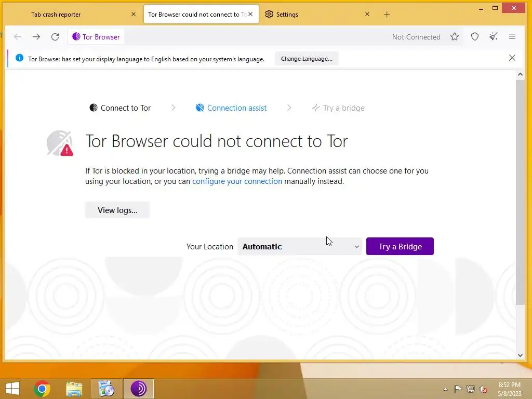The image size is (532, 399).
Task: Close the Tab crash reporter tab
Action: tap(134, 14)
